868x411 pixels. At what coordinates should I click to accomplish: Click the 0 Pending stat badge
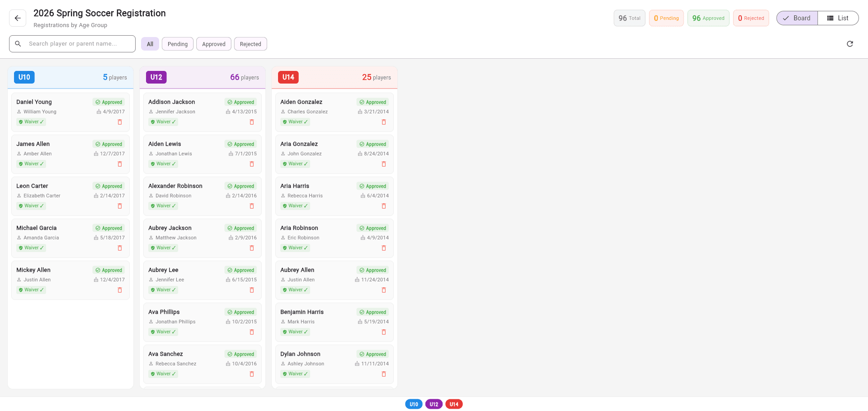point(666,18)
